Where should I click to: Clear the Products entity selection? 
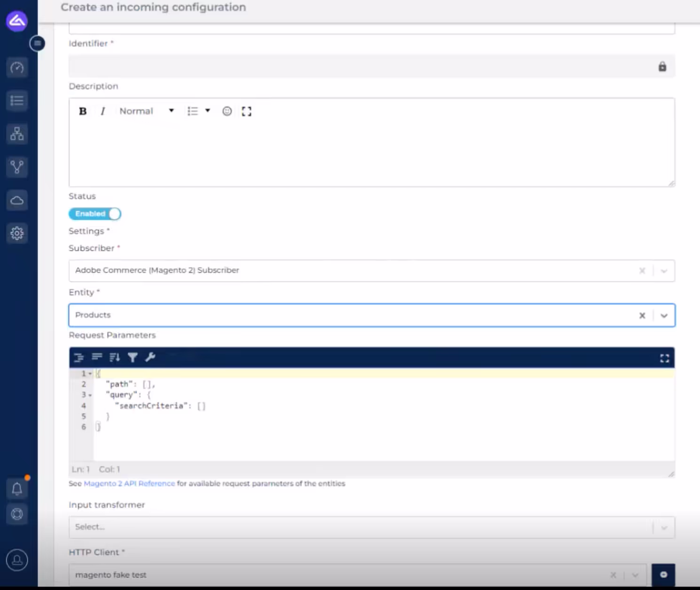point(642,315)
